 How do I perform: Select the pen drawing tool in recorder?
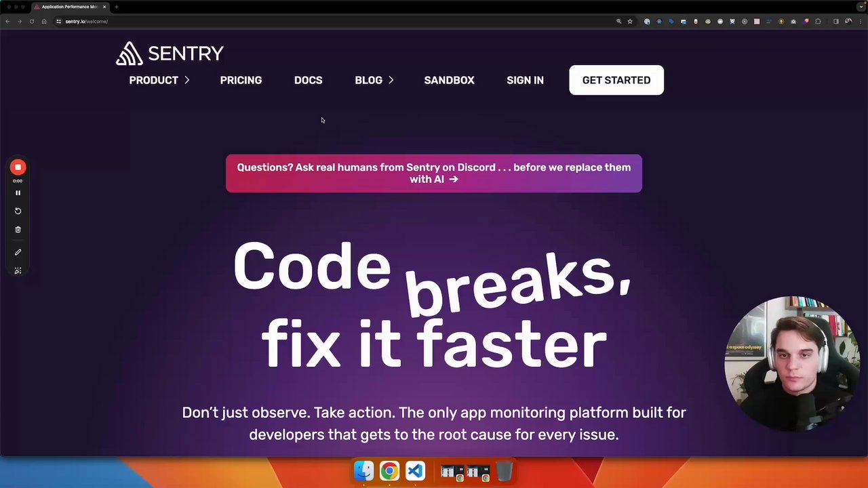18,252
